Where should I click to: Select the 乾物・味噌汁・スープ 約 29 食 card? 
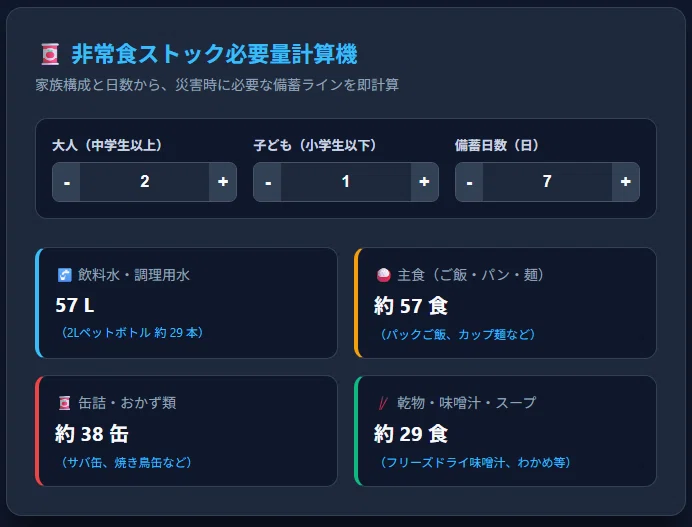click(505, 431)
